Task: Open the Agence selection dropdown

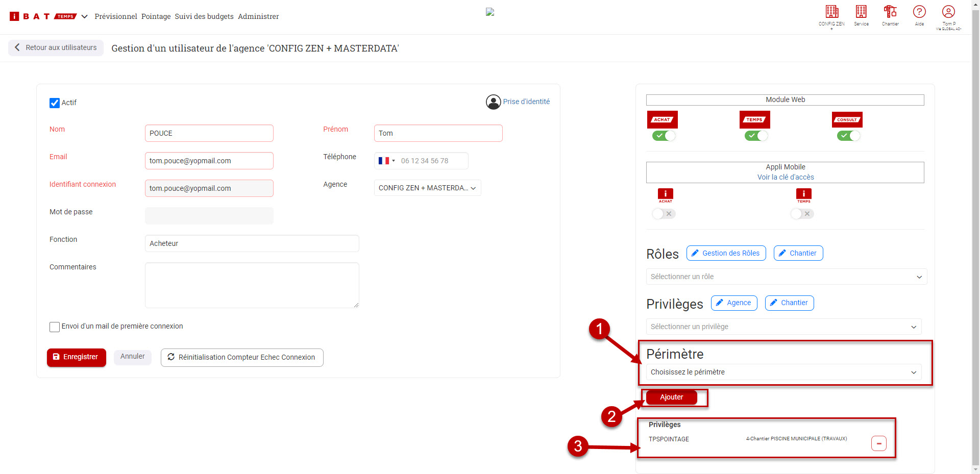Action: 427,188
